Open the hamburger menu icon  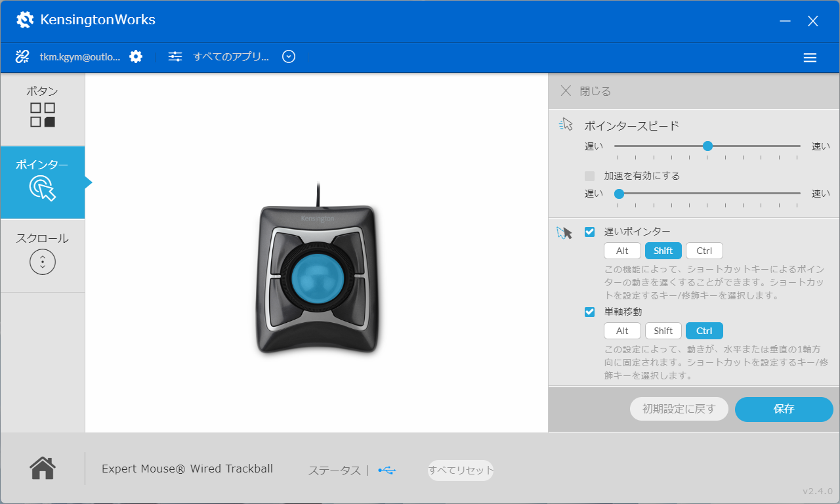coord(810,57)
